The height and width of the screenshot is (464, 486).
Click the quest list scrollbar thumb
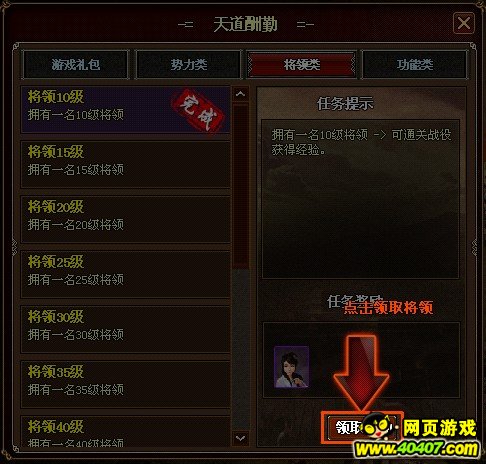tap(240, 186)
